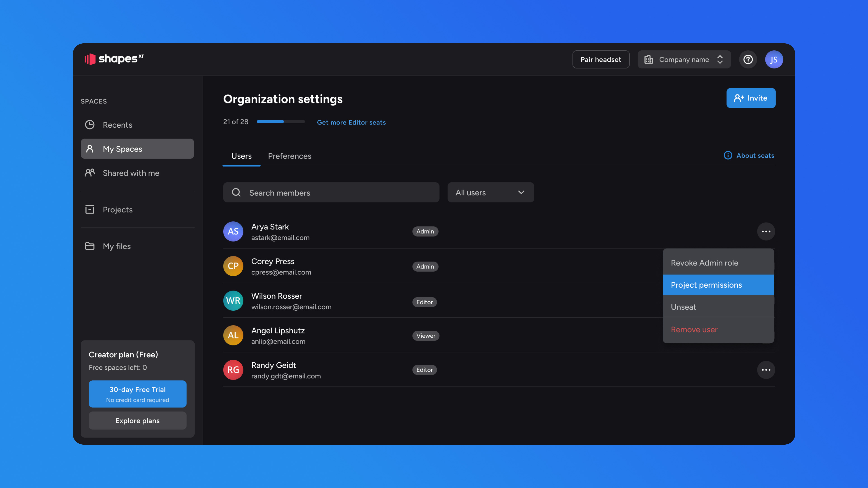
Task: Click Arya Stark's AS avatar
Action: tap(233, 231)
